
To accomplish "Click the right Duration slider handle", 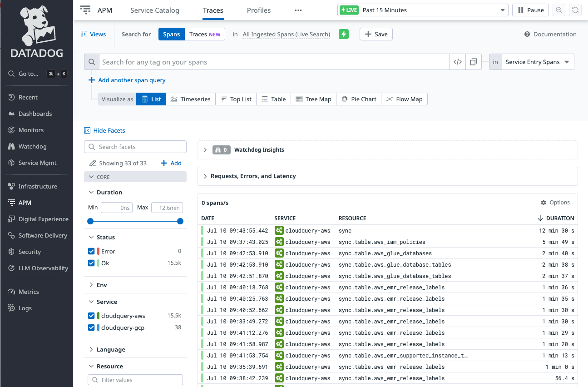I will click(180, 221).
